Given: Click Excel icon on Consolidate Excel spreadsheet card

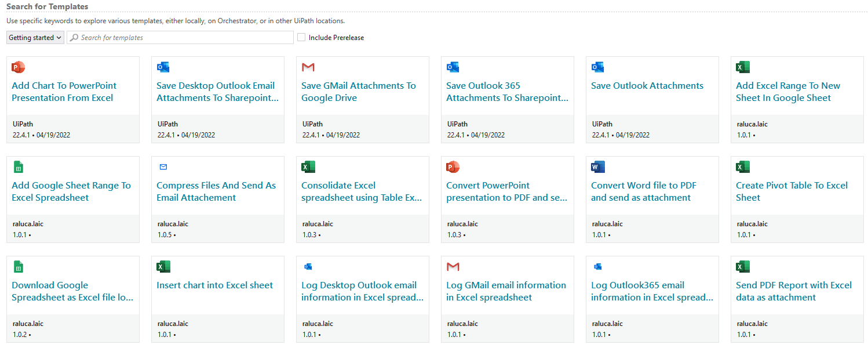Looking at the screenshot, I should click(x=308, y=167).
